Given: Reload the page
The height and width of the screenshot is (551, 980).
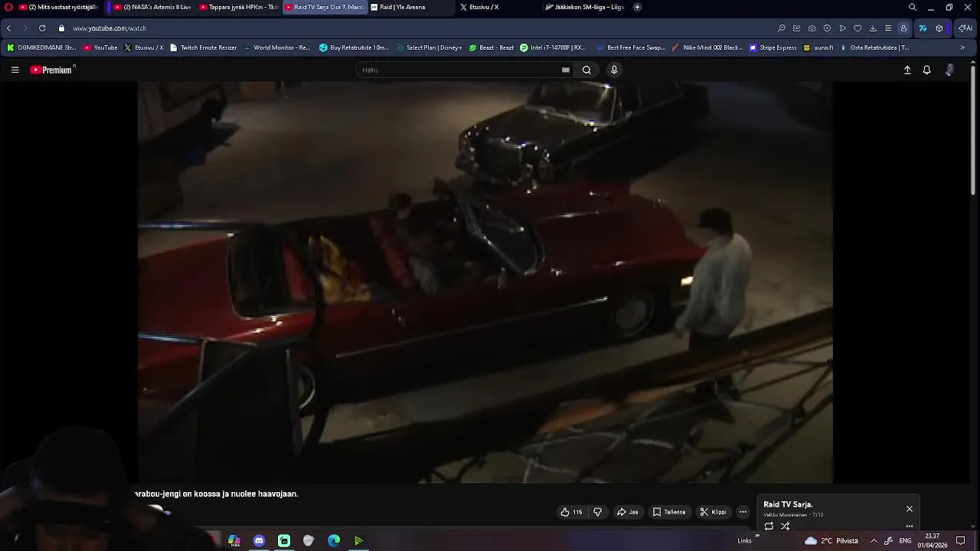Looking at the screenshot, I should [x=42, y=28].
